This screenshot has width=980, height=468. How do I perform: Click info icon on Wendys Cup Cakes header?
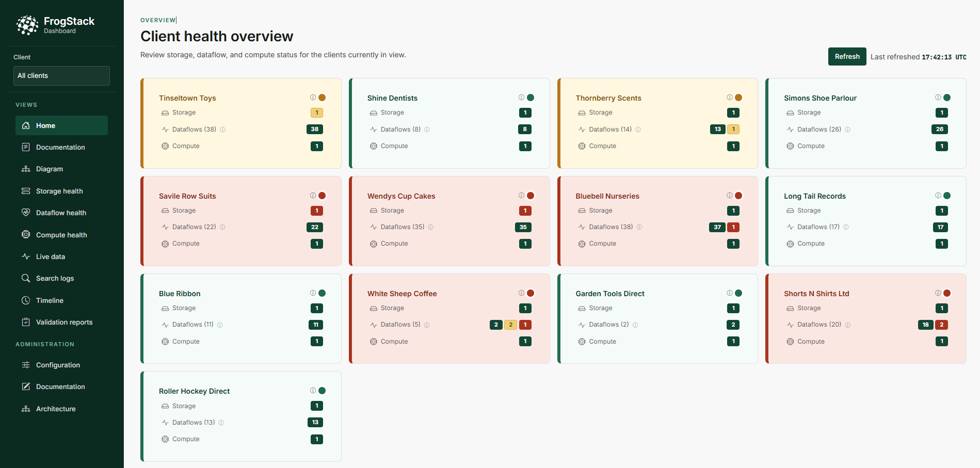pyautogui.click(x=521, y=196)
